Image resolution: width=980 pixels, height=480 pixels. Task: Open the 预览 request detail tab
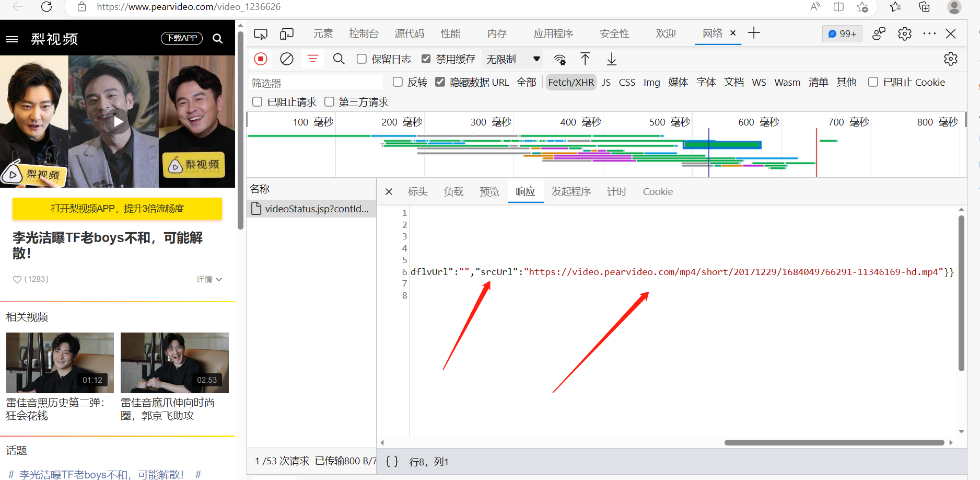coord(489,191)
